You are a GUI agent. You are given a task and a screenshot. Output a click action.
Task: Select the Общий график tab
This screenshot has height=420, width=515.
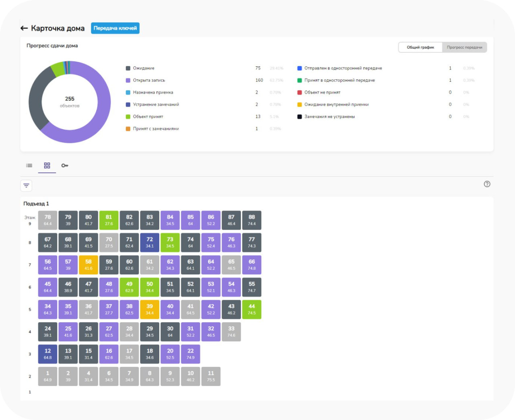point(420,47)
